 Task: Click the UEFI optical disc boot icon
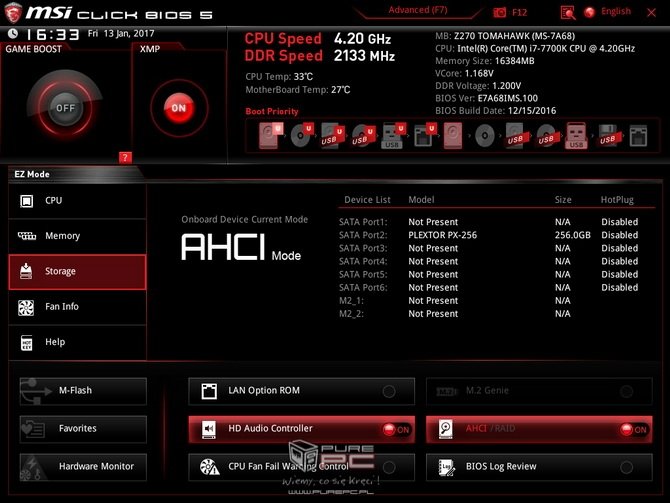click(x=302, y=135)
